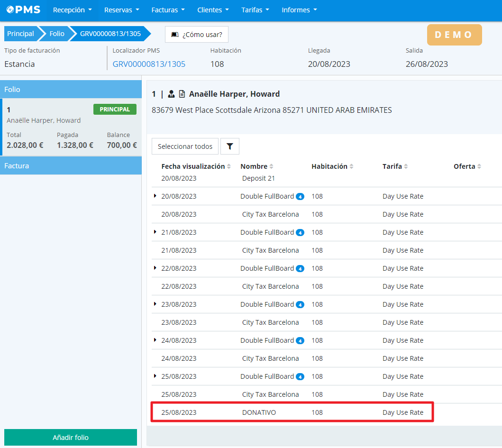
Task: Sort by Tarifa column arrows
Action: pyautogui.click(x=406, y=167)
